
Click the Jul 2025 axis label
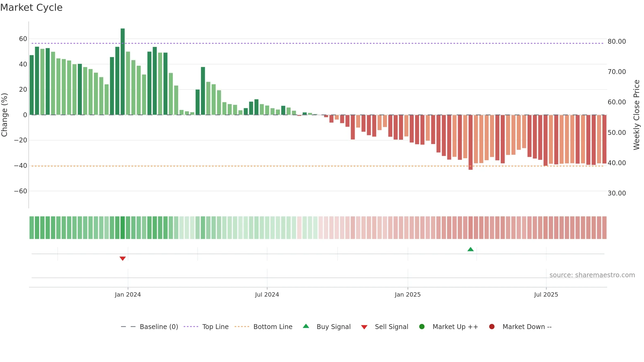pos(546,295)
